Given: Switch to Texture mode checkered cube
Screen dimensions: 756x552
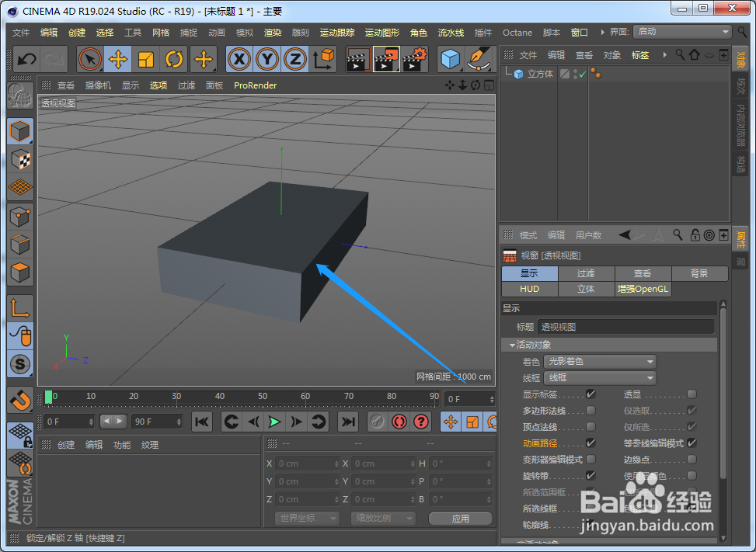Looking at the screenshot, I should pyautogui.click(x=19, y=159).
